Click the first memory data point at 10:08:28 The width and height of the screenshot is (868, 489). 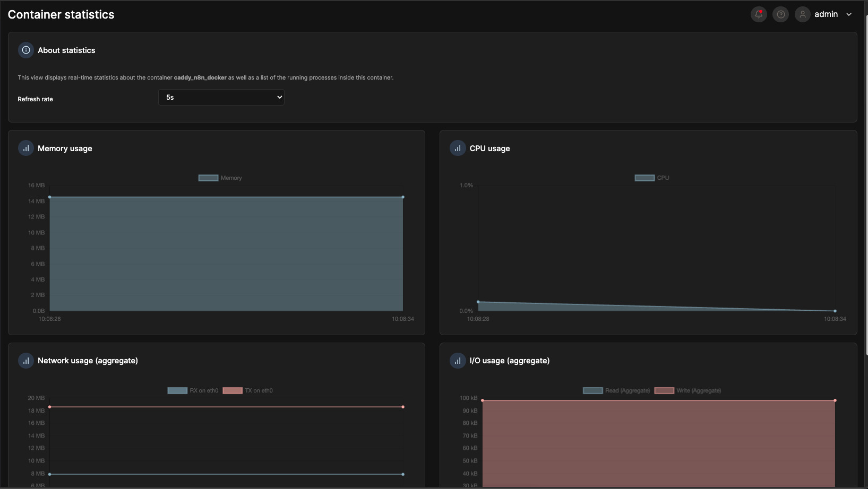coord(50,197)
